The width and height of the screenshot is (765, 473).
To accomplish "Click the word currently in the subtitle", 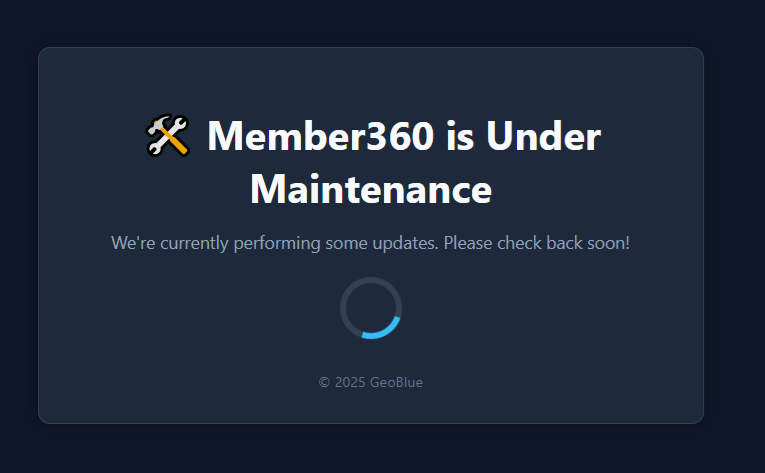I will pos(194,243).
